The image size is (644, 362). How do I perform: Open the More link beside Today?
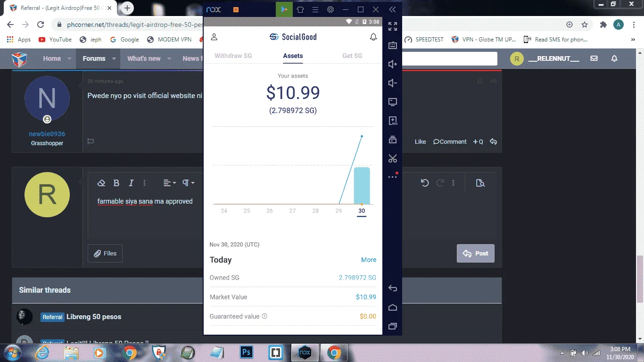369,260
